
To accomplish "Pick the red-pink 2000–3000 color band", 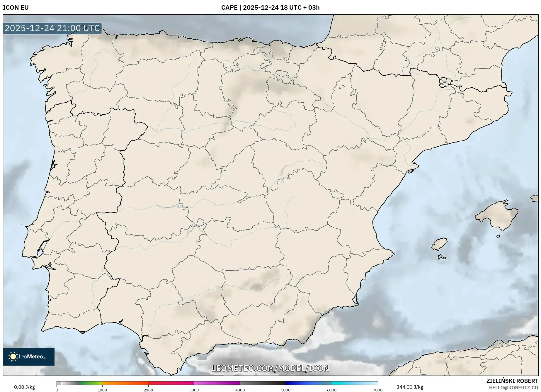I will [171, 383].
